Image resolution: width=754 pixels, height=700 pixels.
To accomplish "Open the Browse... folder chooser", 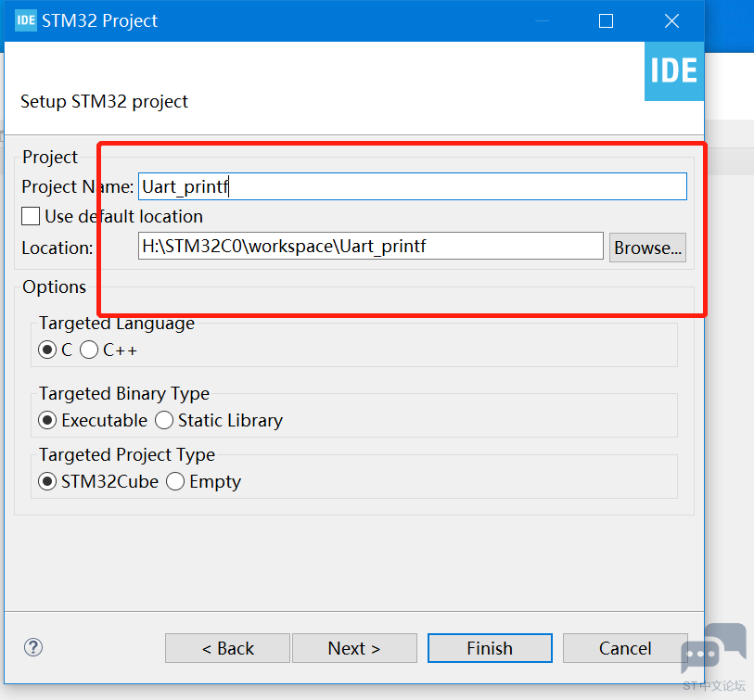I will 647,248.
